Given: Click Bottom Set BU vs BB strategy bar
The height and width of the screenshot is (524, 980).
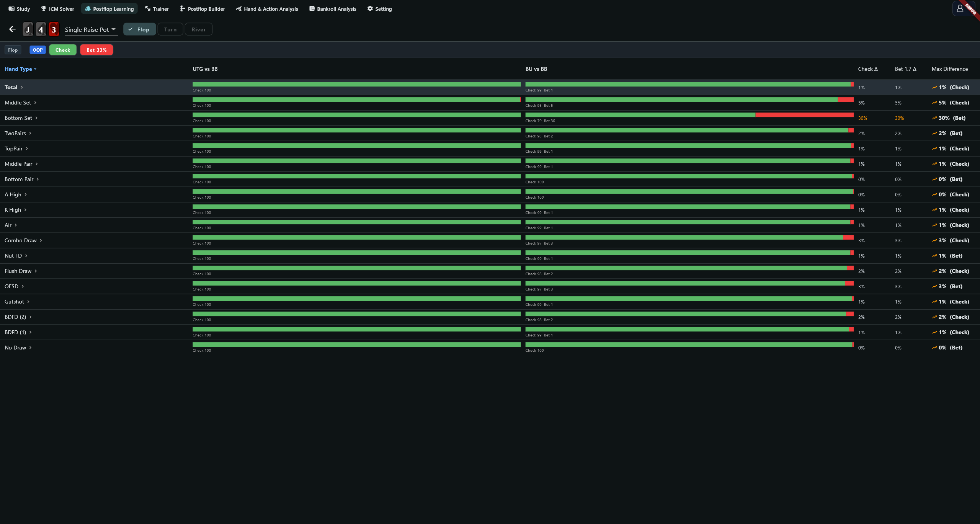Looking at the screenshot, I should pos(689,115).
